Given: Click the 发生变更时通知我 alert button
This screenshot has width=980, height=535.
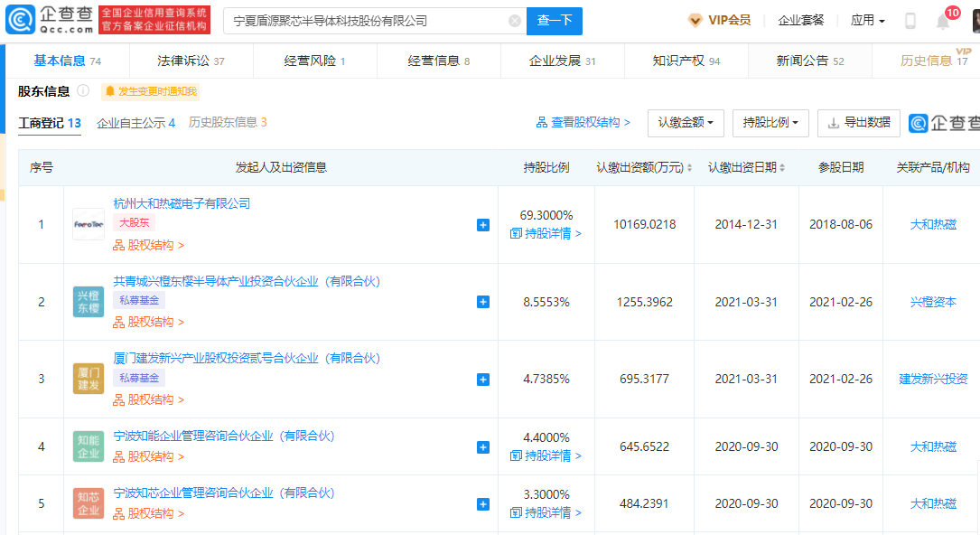Looking at the screenshot, I should pyautogui.click(x=151, y=92).
